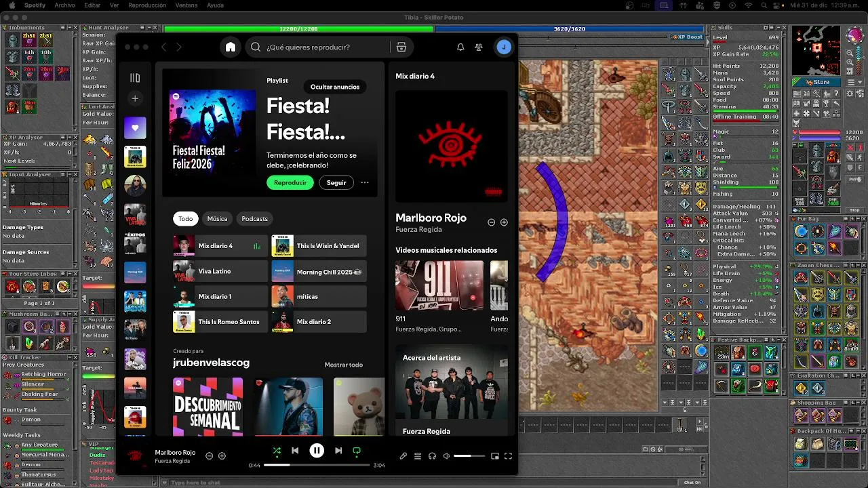Open the Spotify app menu in menu bar
This screenshot has width=868, height=488.
click(x=35, y=5)
